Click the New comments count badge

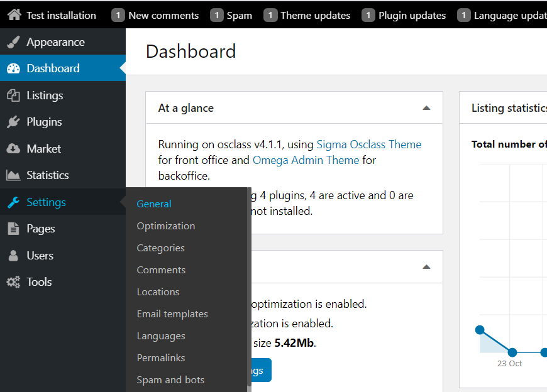tap(118, 15)
